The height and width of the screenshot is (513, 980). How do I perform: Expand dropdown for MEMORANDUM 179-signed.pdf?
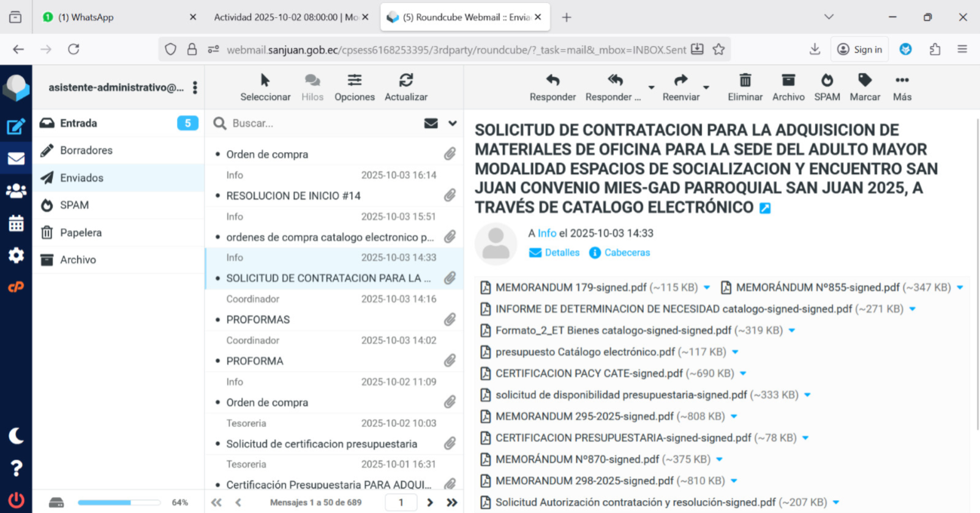[x=707, y=287]
